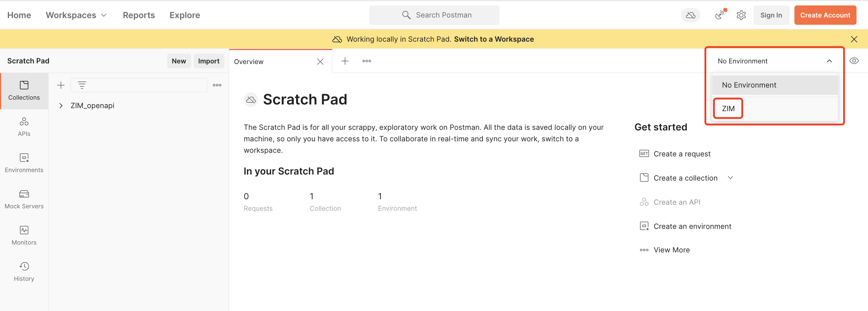Click Create an API link

click(676, 202)
